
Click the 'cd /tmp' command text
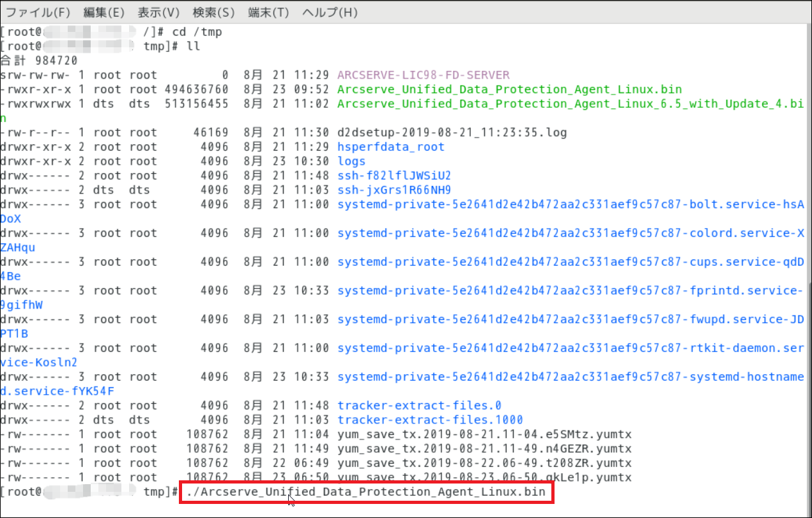tap(197, 32)
